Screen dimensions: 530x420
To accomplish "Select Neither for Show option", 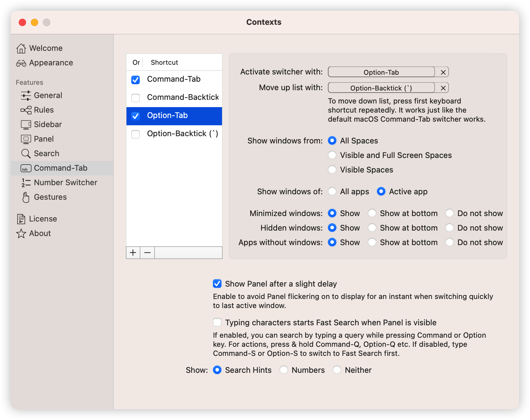I will coord(337,370).
